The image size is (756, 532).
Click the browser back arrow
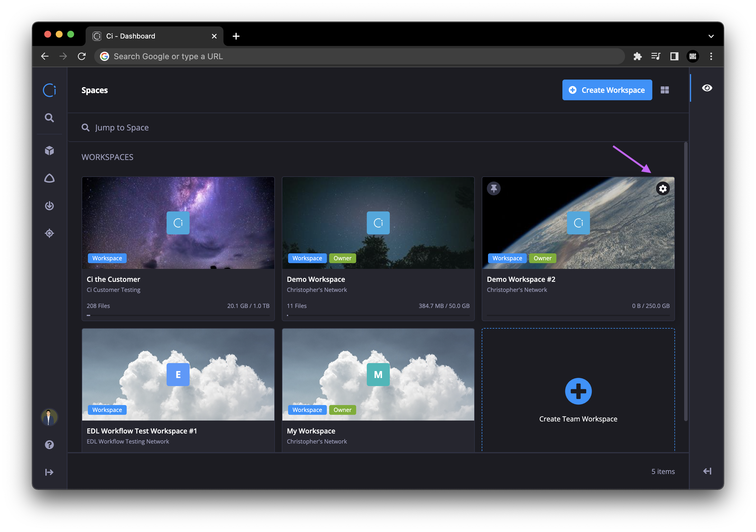[x=45, y=56]
